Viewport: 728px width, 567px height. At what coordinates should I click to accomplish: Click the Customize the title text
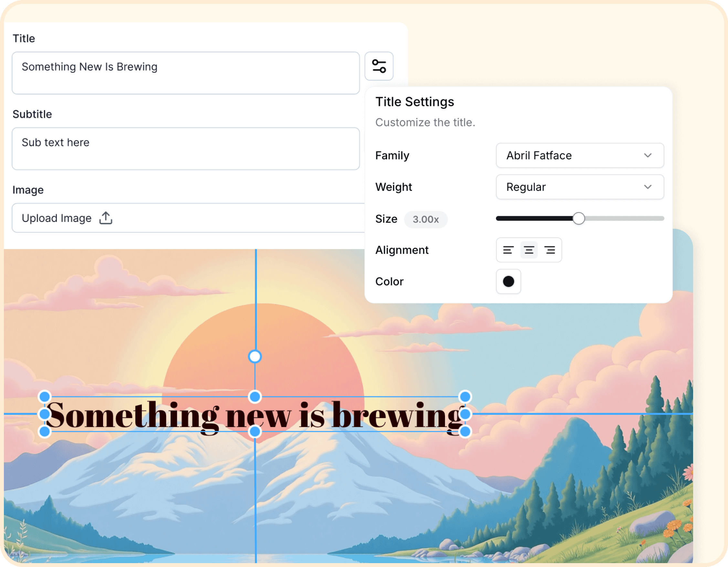(426, 122)
